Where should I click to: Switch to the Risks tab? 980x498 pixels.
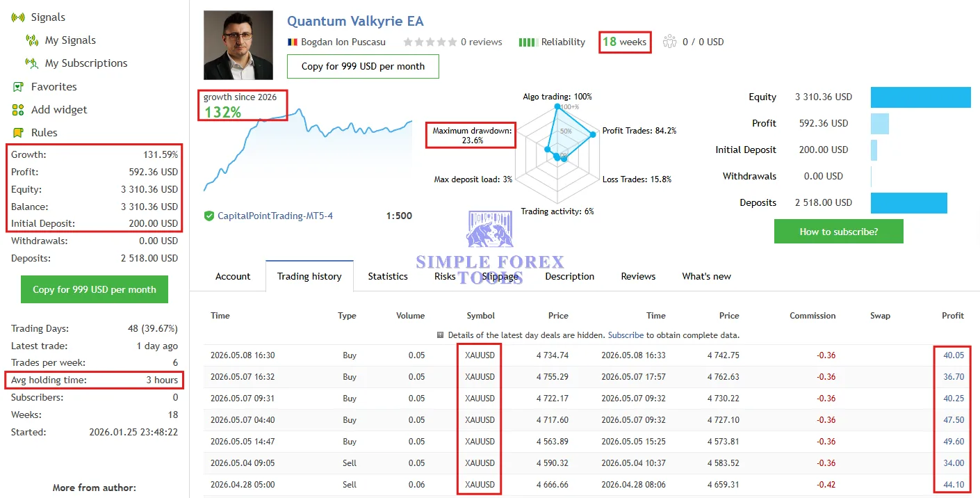445,276
